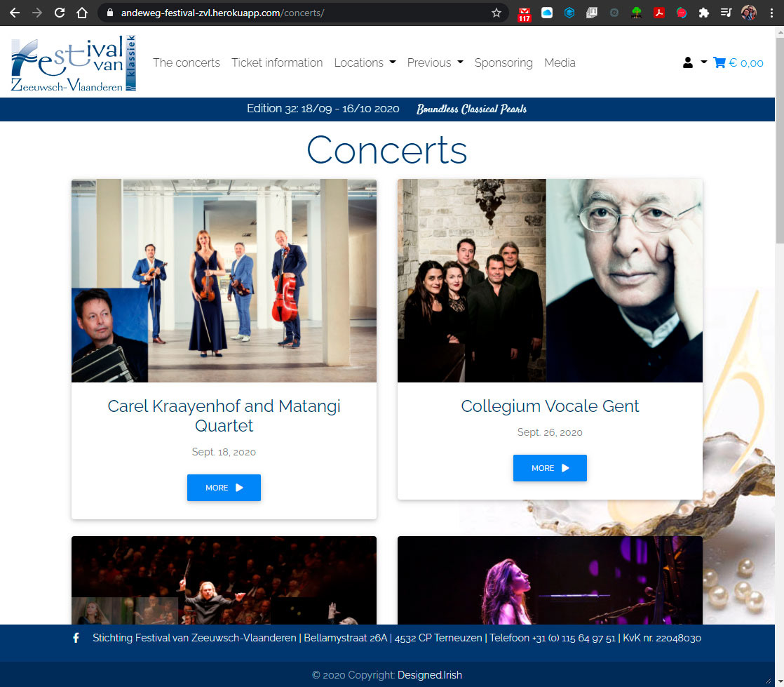Click the browser forward arrow
The width and height of the screenshot is (784, 687).
(x=37, y=13)
